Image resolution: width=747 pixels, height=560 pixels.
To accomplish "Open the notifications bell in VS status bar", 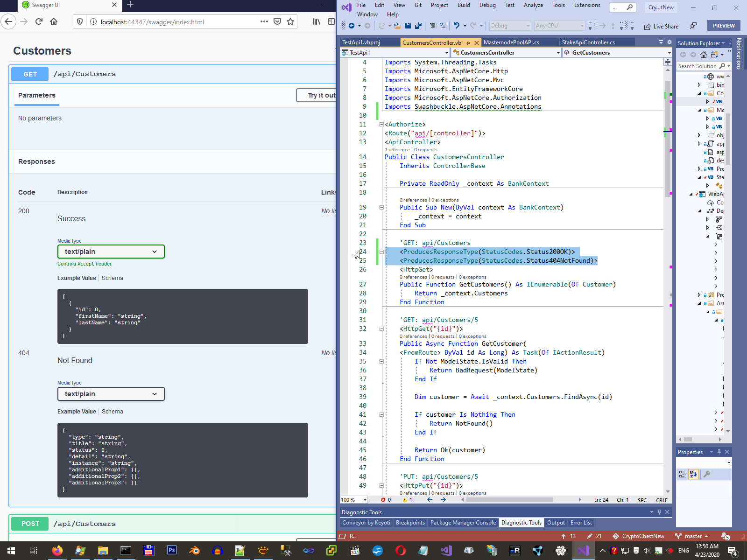I will [x=724, y=536].
